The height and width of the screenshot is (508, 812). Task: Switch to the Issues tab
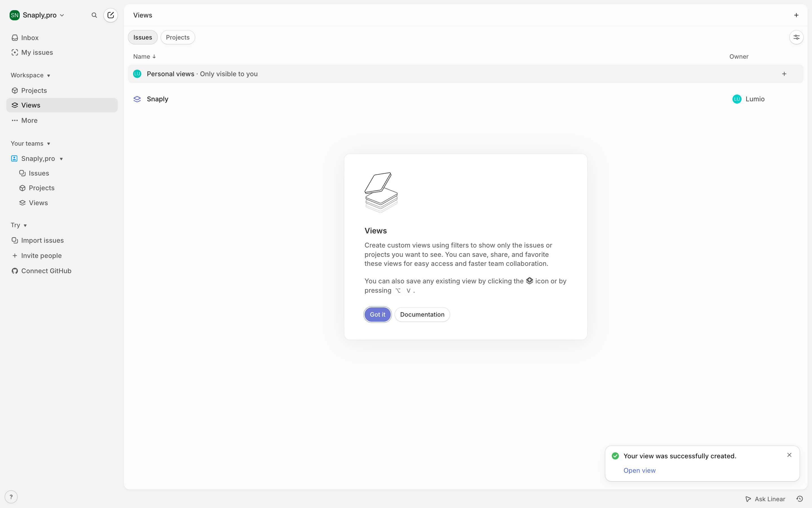[x=143, y=37]
